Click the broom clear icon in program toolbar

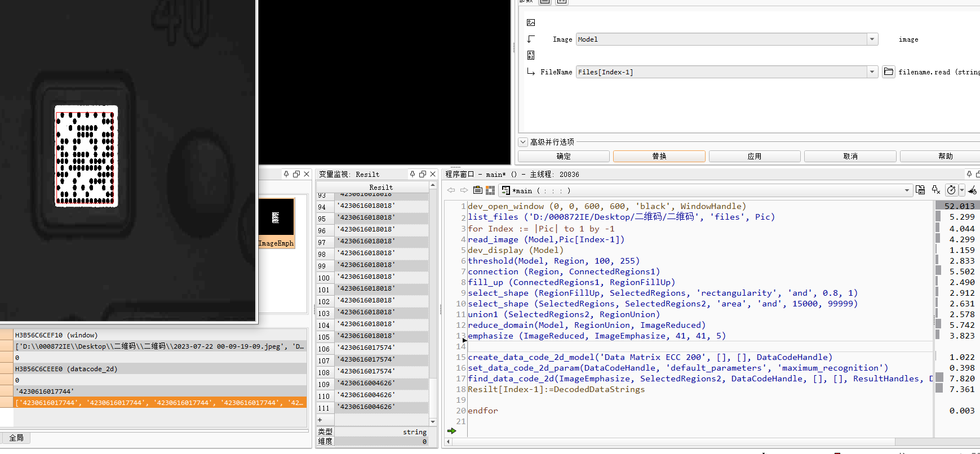coord(973,190)
